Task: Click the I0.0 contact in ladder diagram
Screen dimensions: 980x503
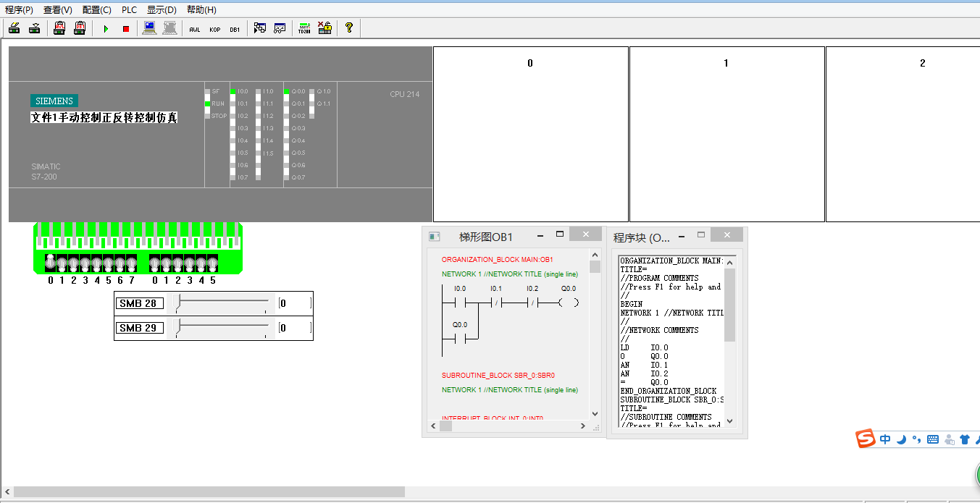Action: tap(459, 303)
